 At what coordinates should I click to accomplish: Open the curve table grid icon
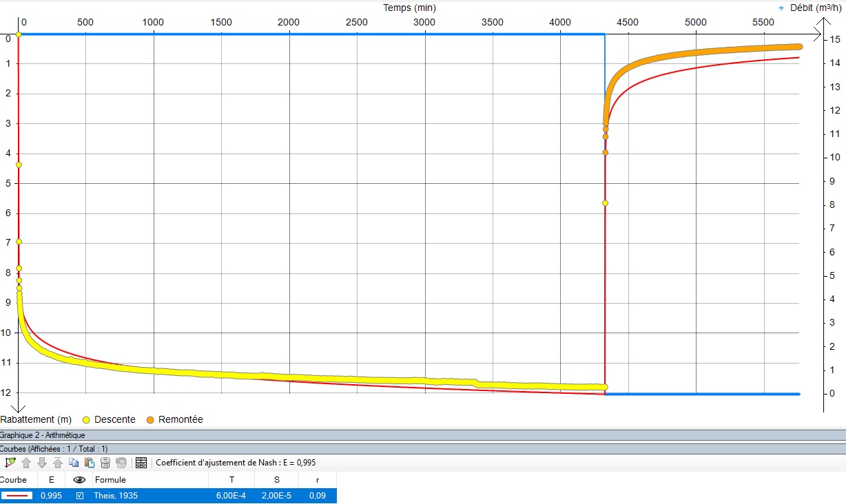[141, 463]
